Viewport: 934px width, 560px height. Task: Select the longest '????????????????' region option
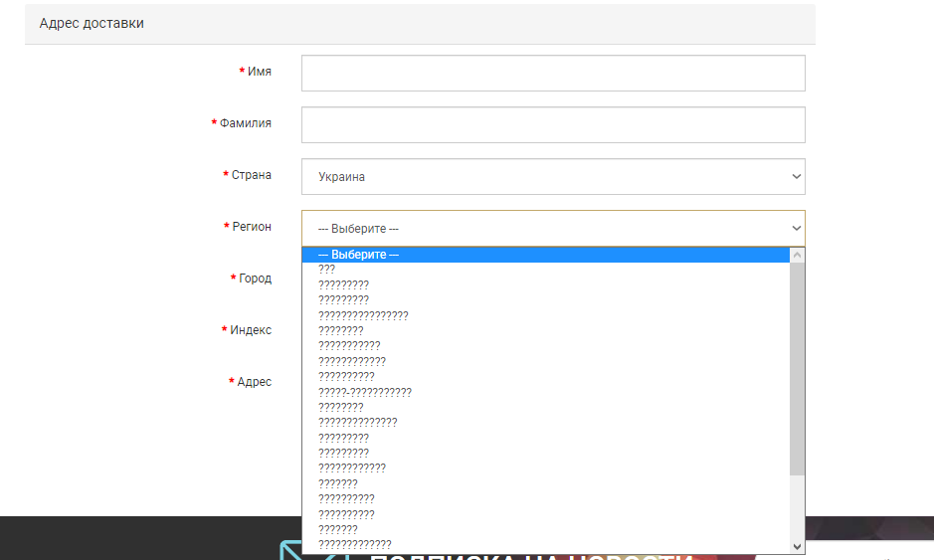point(546,315)
